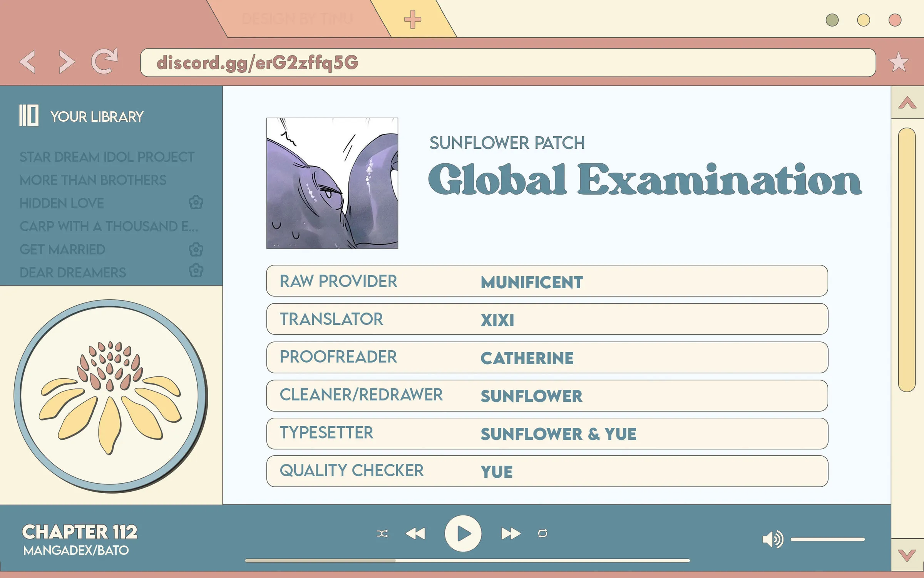Open the Your Library icon

pos(29,115)
